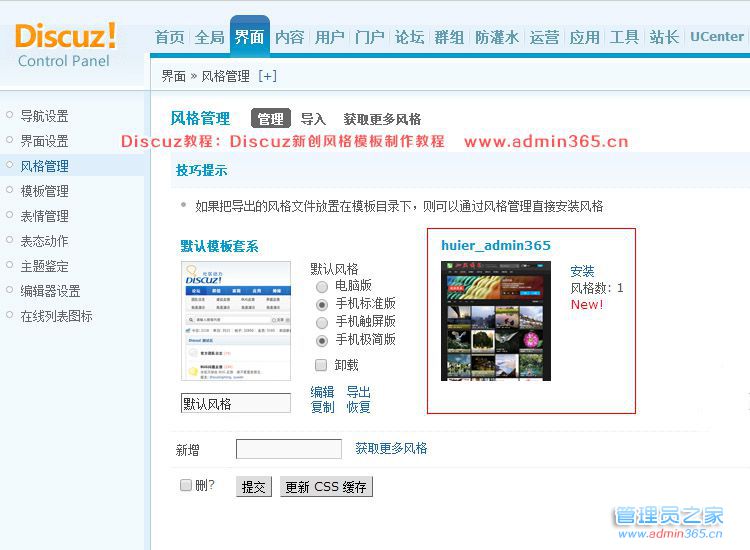Click the 提交 button

pos(254,486)
